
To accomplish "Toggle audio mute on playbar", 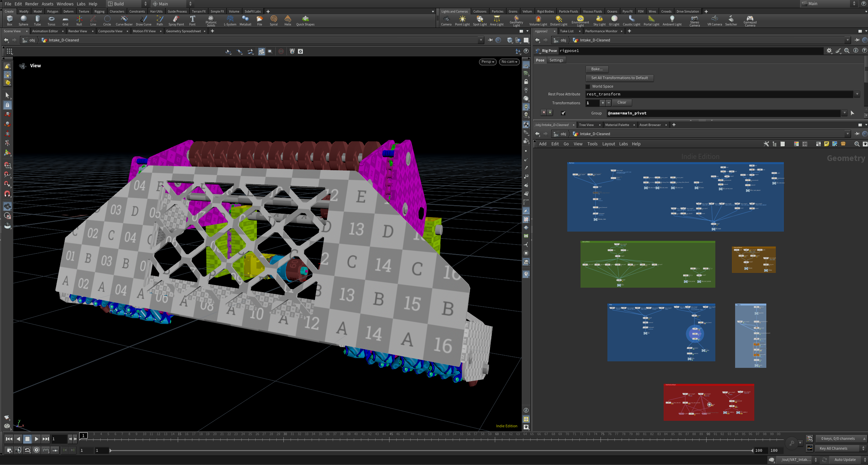I will 18,450.
